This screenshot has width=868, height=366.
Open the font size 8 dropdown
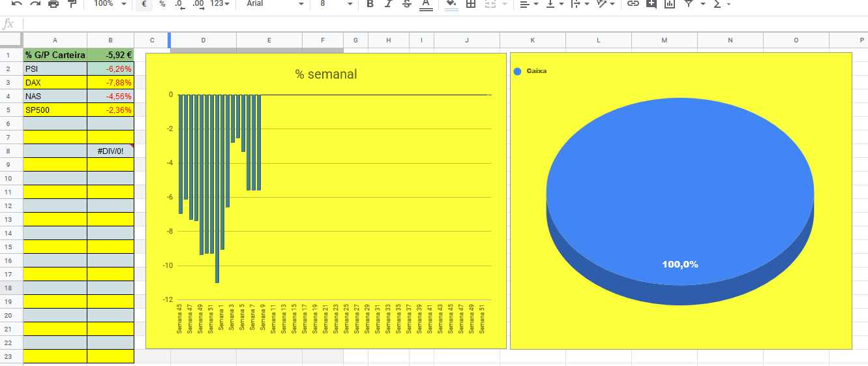tap(336, 4)
